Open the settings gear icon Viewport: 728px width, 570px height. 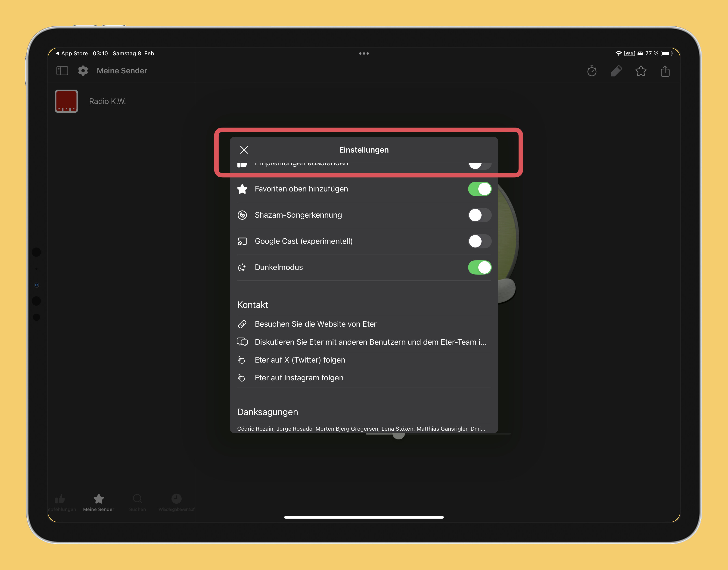tap(83, 71)
